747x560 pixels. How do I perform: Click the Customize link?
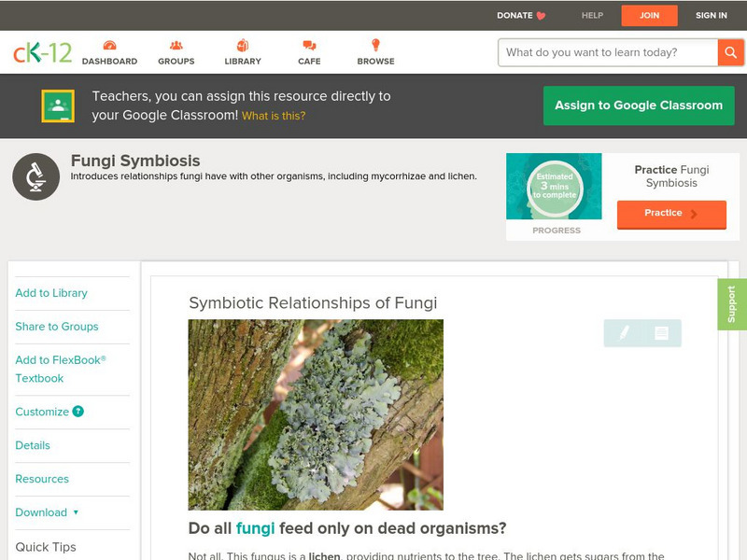(42, 412)
